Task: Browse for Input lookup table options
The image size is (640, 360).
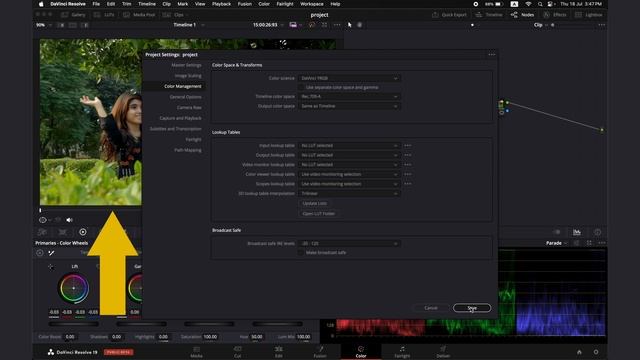Action: pos(408,146)
